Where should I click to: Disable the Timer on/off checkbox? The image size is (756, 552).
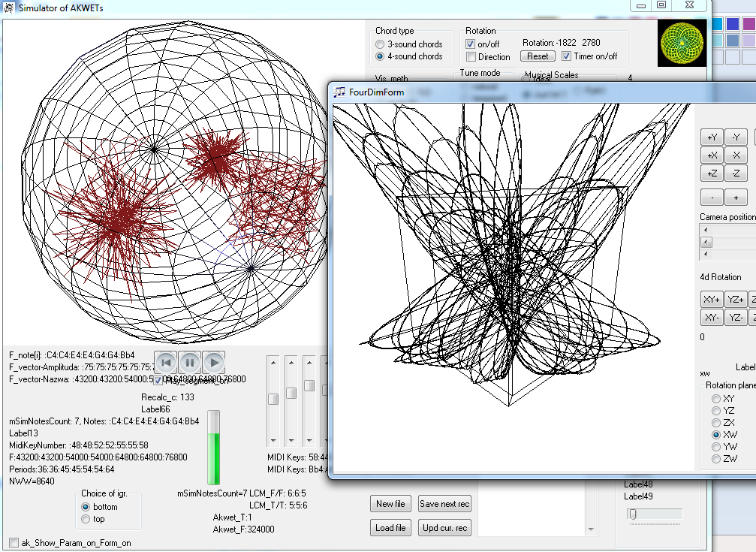tap(567, 56)
